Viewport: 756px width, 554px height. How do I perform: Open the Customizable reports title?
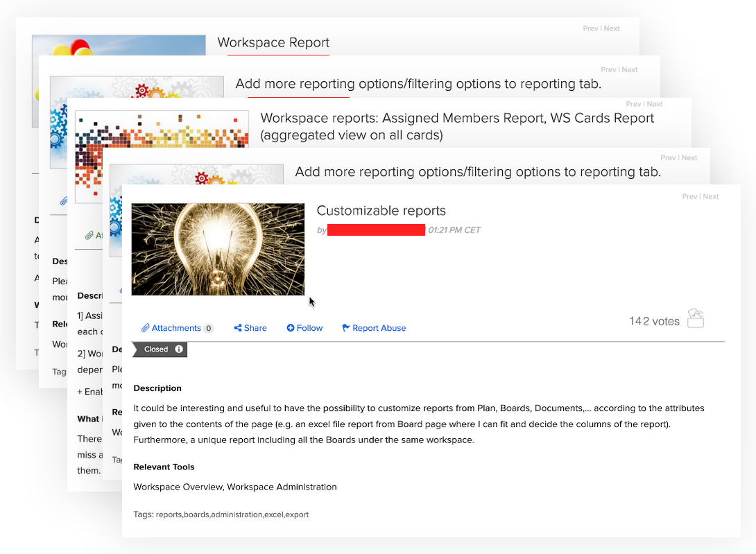(x=381, y=211)
